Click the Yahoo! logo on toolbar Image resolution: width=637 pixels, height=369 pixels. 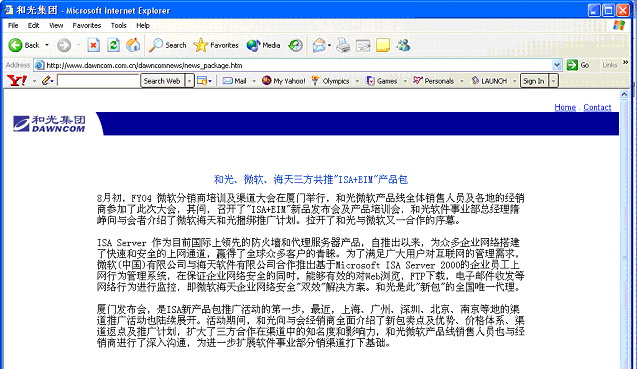pyautogui.click(x=17, y=80)
